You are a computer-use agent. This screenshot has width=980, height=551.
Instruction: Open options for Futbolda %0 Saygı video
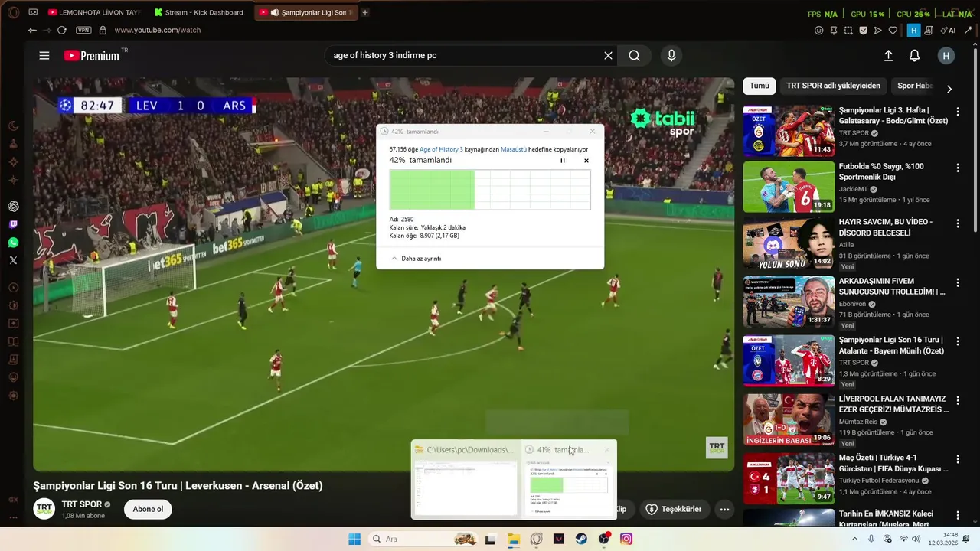coord(957,168)
